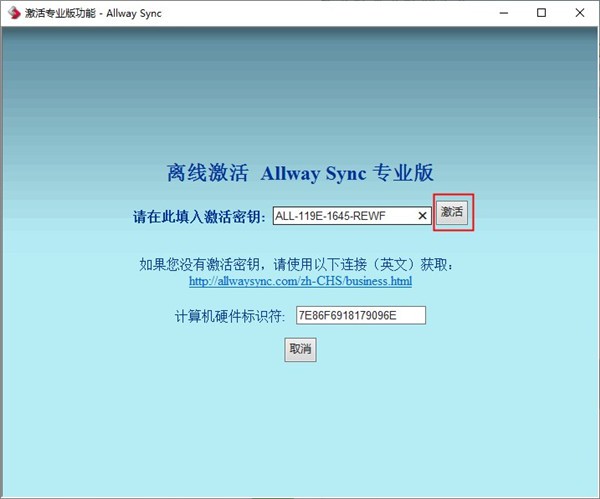The height and width of the screenshot is (499, 600).
Task: Click the 激活 activate button
Action: [x=452, y=212]
